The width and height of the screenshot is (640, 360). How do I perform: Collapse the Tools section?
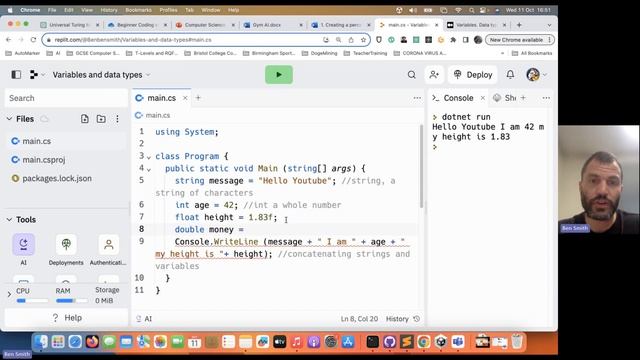point(9,220)
